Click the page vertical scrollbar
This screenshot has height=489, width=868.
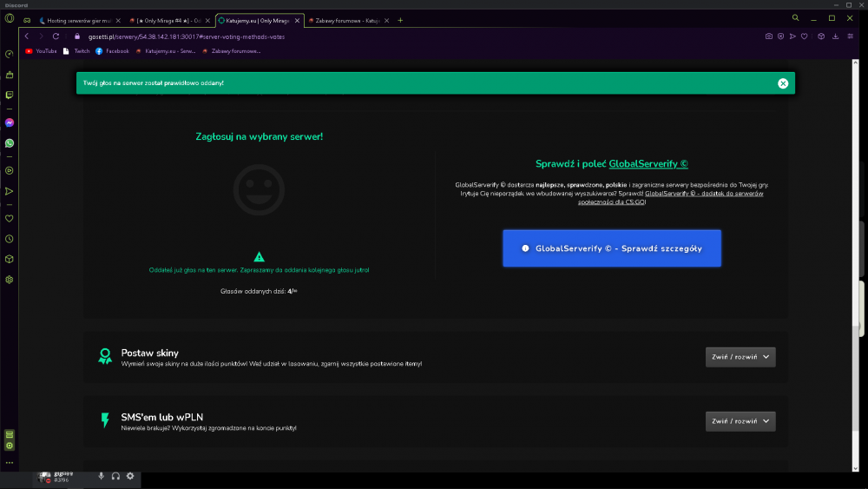(x=855, y=266)
